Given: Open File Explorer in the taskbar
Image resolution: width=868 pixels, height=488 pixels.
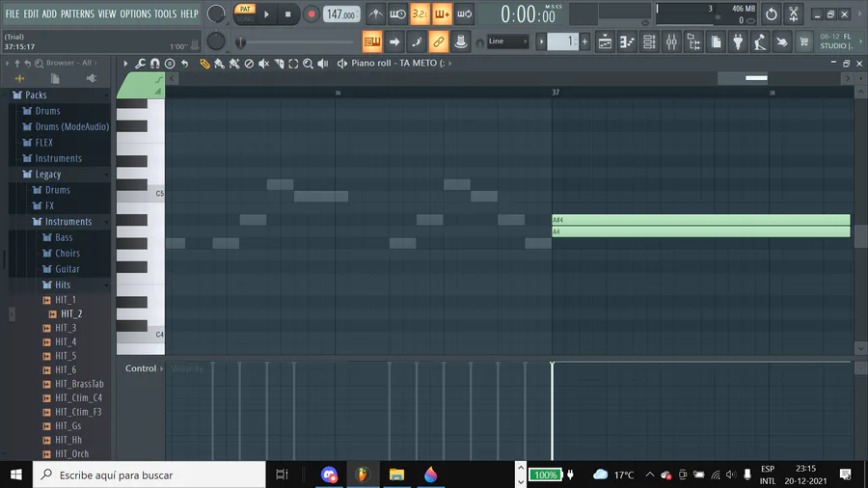Looking at the screenshot, I should click(x=397, y=474).
